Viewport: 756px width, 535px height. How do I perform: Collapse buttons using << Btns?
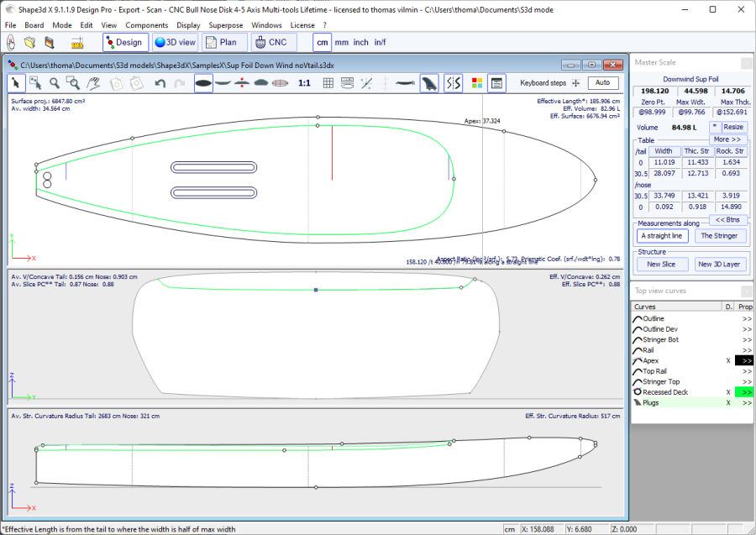[x=727, y=220]
